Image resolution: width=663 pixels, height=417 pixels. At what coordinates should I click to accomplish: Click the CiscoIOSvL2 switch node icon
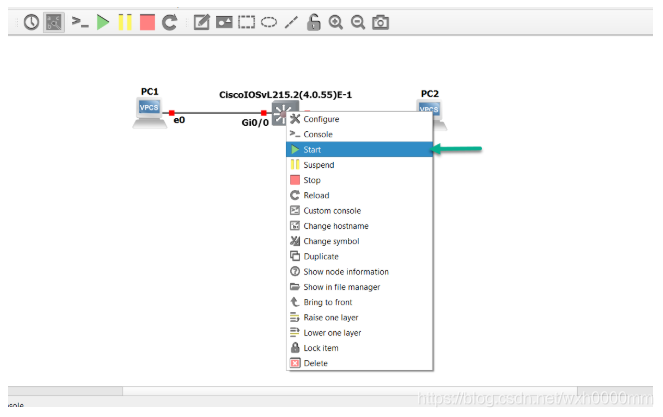click(x=279, y=112)
